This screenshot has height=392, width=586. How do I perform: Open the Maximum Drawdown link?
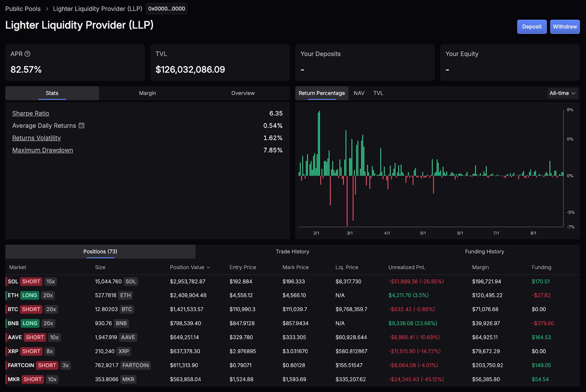pyautogui.click(x=42, y=150)
